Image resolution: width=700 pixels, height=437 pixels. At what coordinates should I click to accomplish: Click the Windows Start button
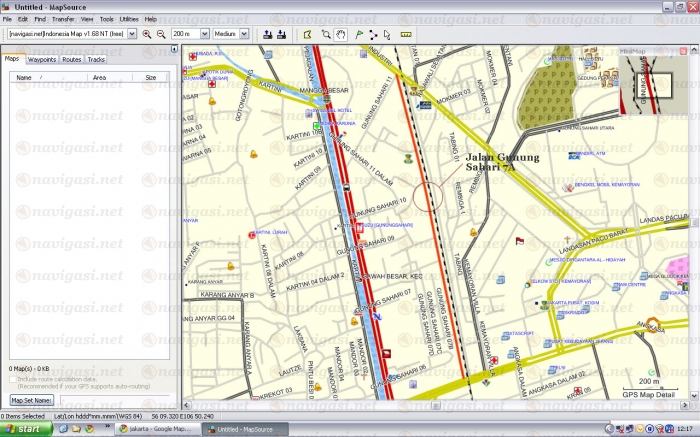[x=26, y=428]
